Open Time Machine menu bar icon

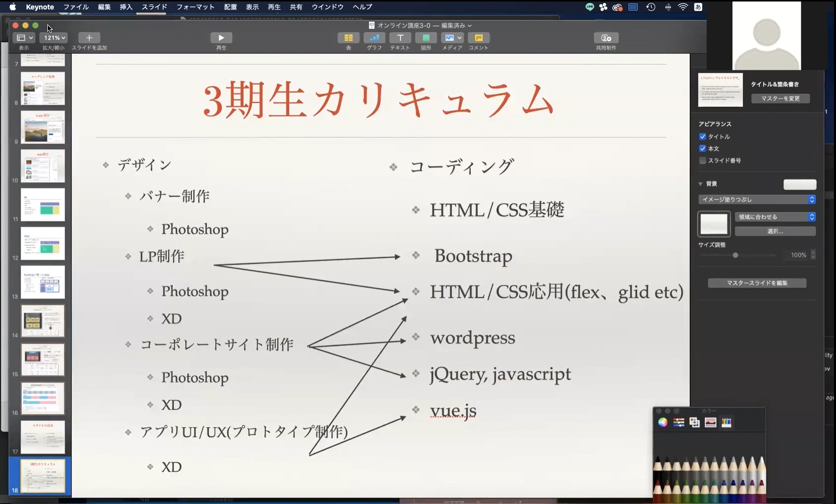651,7
